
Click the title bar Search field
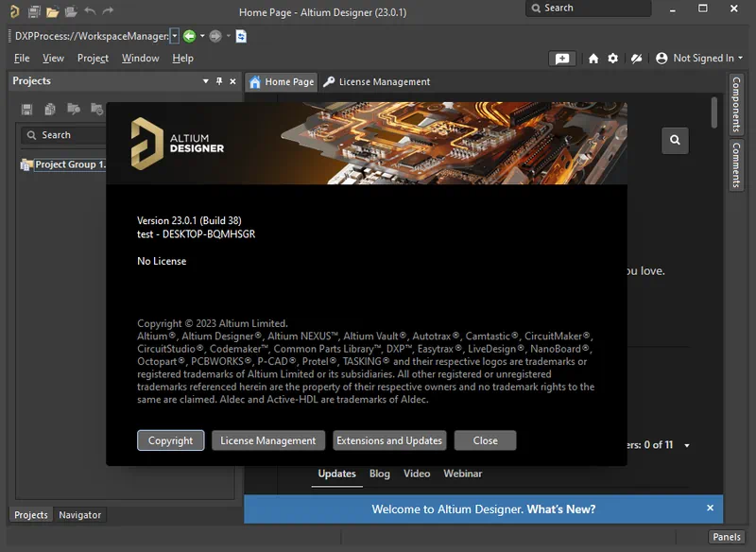coord(588,9)
